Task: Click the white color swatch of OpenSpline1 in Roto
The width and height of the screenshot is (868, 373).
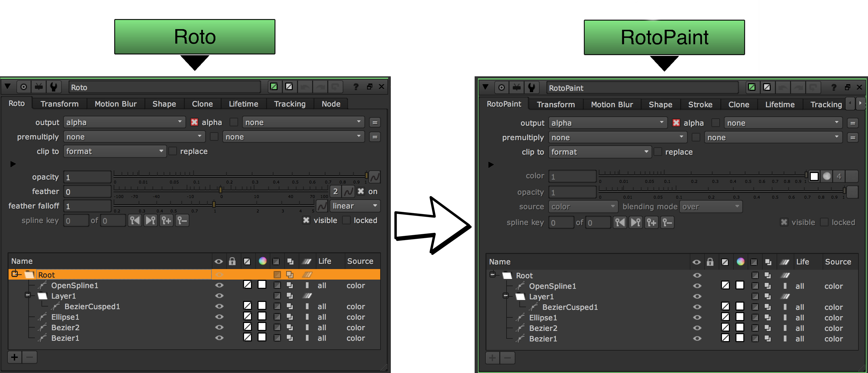Action: (x=262, y=285)
